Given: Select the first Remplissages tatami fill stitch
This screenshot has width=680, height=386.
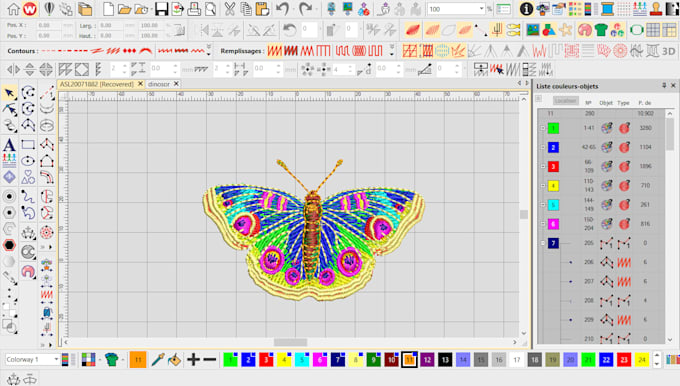Looking at the screenshot, I should (x=275, y=51).
